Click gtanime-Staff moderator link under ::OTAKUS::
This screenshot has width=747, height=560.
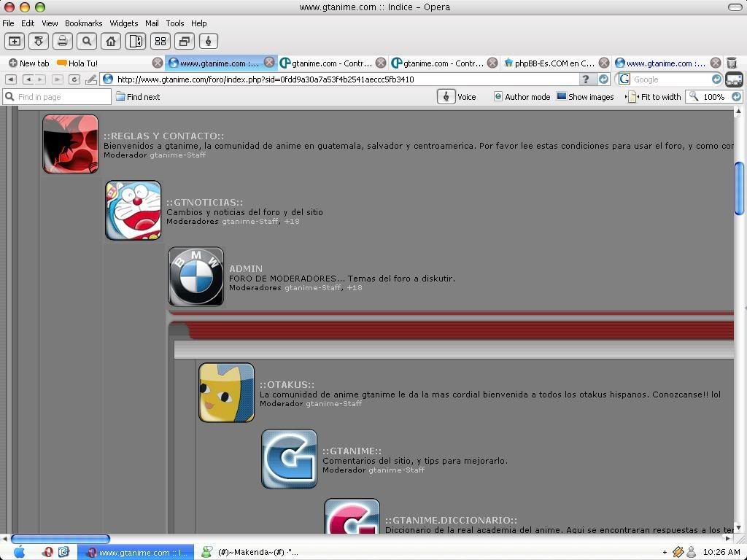point(333,404)
